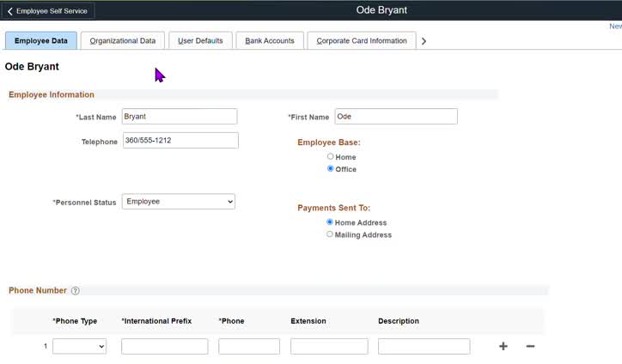Choose Home Address payment option
The image size is (622, 364).
coord(330,222)
